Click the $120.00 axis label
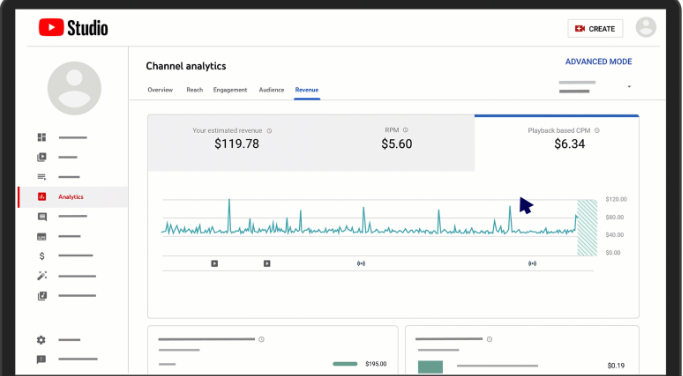The height and width of the screenshot is (376, 683). coord(616,199)
